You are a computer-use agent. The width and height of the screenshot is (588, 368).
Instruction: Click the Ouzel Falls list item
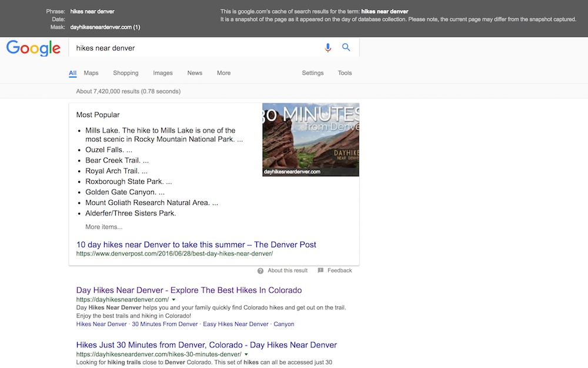coord(109,150)
